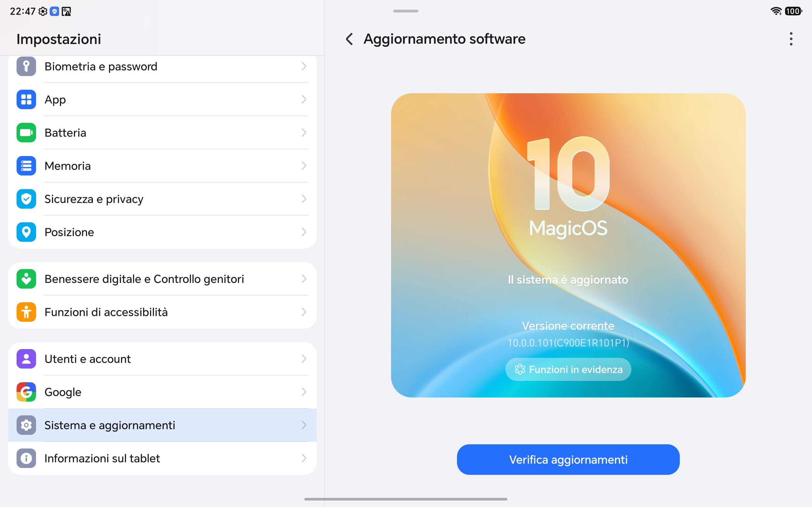The width and height of the screenshot is (812, 507).
Task: Tap the blue app notification icon
Action: [x=54, y=11]
